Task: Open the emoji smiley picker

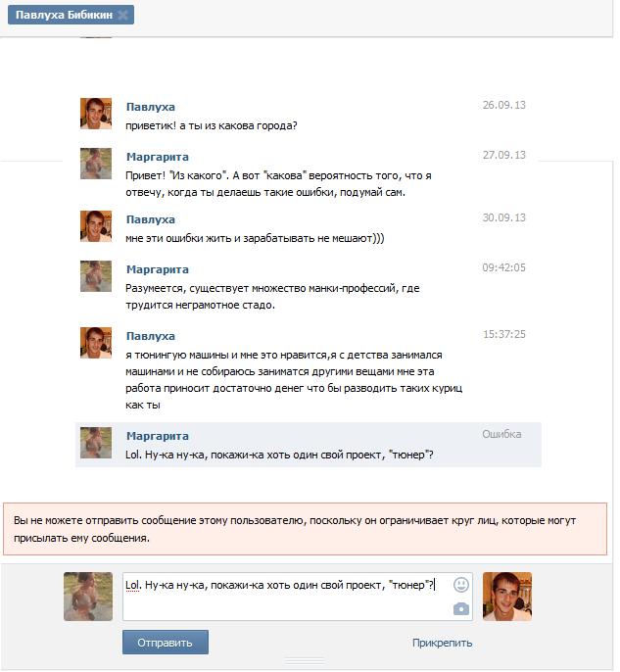Action: click(461, 585)
